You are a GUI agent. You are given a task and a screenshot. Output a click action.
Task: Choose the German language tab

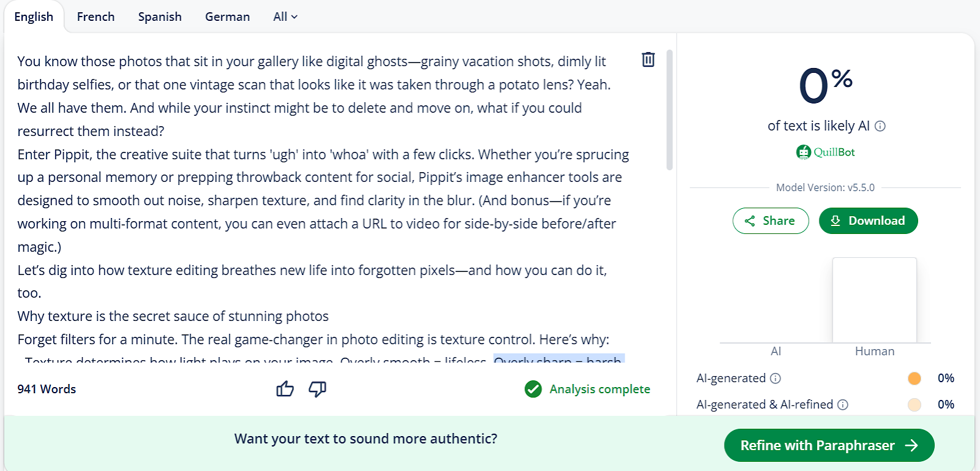point(227,17)
